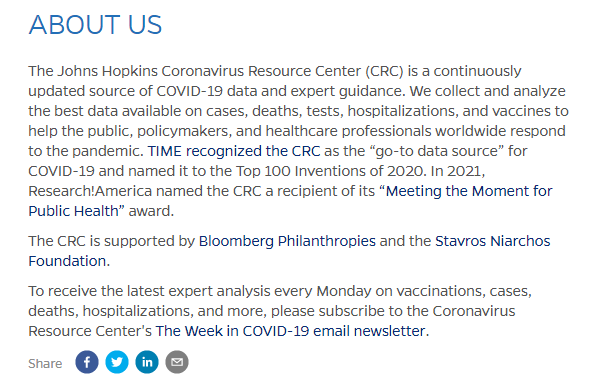The width and height of the screenshot is (596, 383).
Task: Click the word Monday in last paragraph
Action: 344,291
